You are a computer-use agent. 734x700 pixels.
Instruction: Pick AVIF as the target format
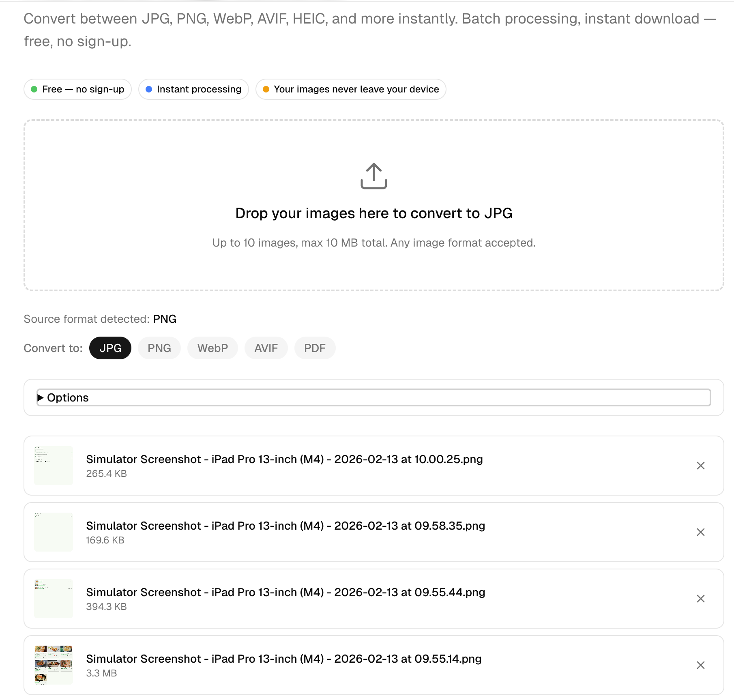(266, 348)
